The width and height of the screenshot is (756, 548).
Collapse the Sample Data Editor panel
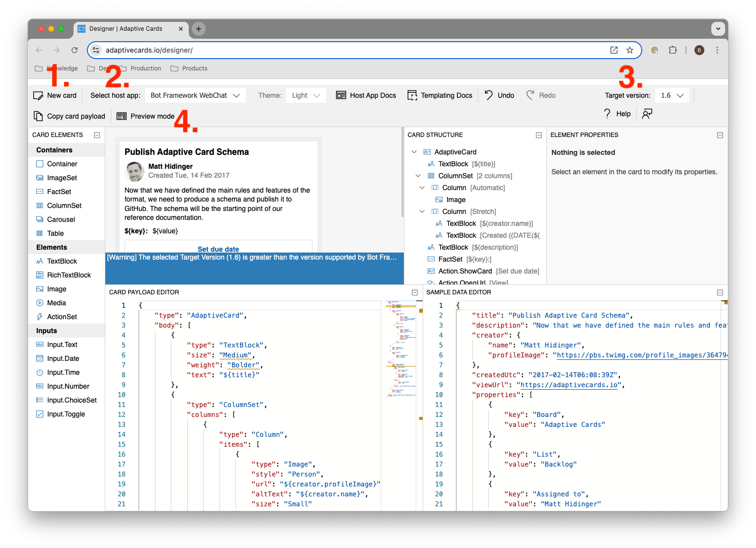(720, 292)
